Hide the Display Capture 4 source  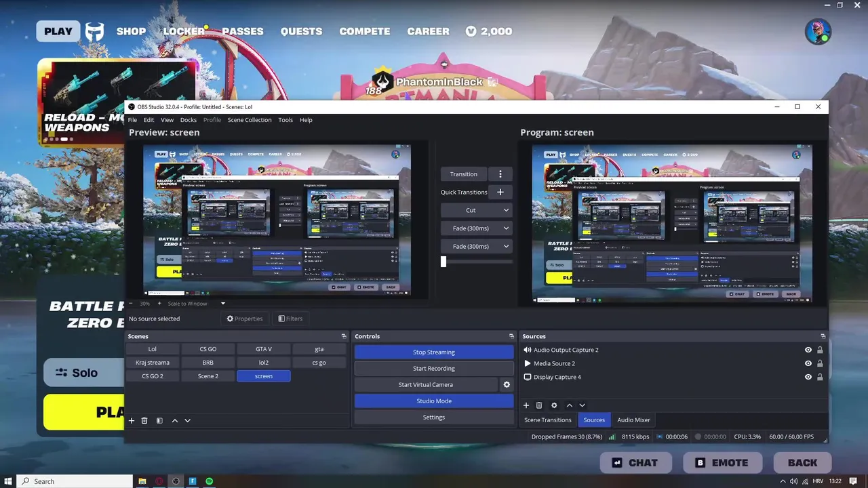808,378
